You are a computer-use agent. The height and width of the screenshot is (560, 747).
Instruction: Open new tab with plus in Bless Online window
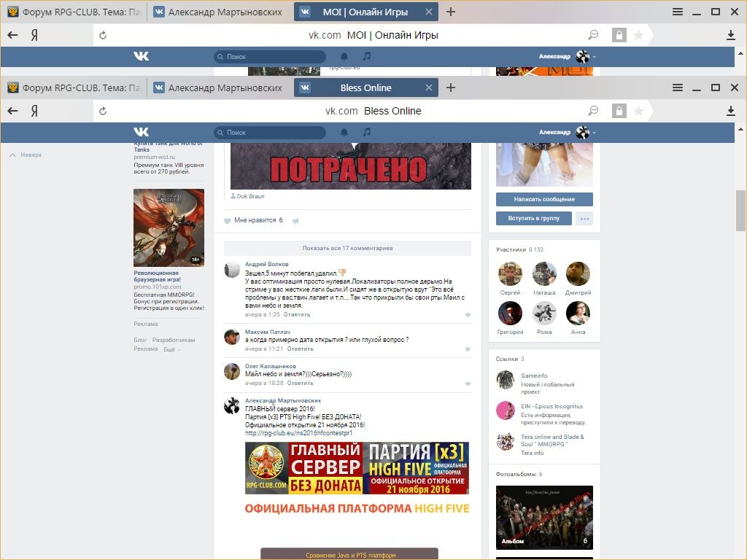click(x=451, y=87)
